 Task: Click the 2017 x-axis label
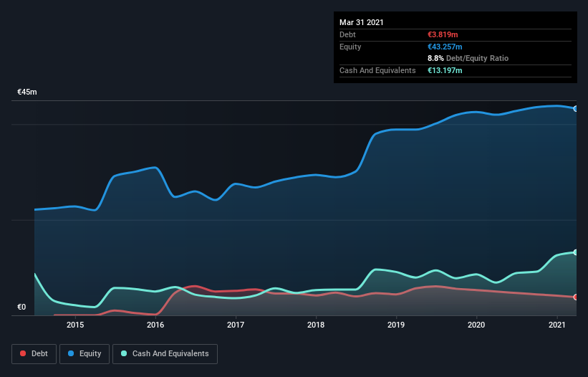point(236,325)
